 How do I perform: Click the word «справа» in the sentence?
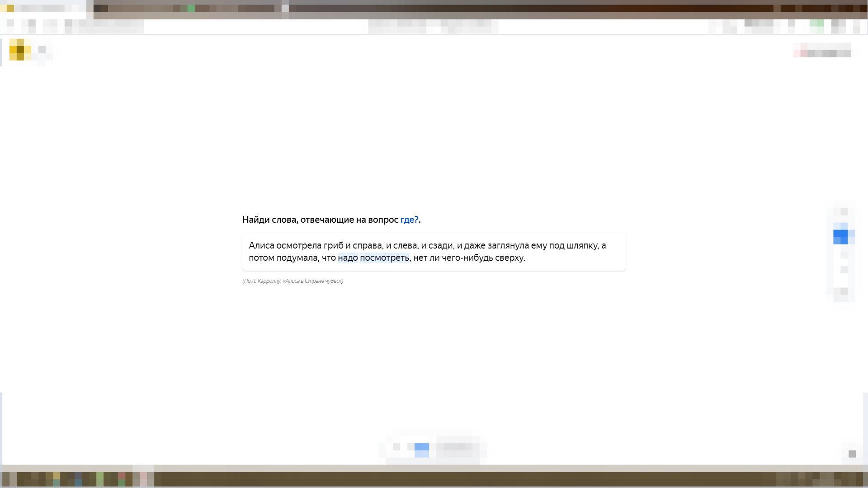[x=367, y=246]
